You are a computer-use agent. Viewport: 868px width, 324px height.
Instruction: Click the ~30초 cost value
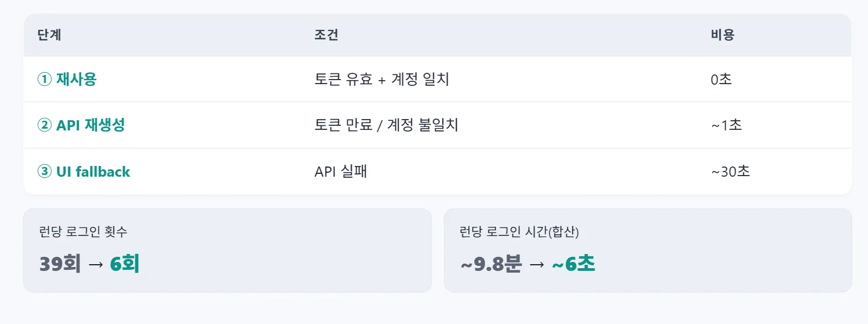[730, 172]
